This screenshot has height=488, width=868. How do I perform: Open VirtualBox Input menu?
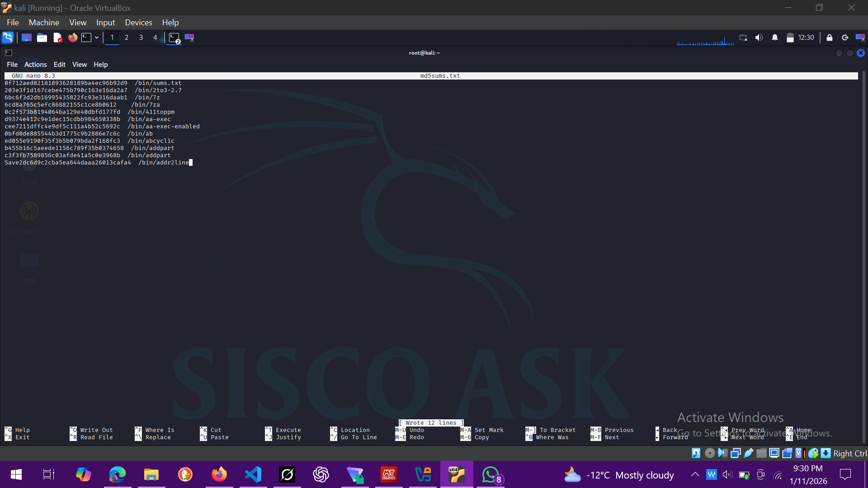point(105,23)
